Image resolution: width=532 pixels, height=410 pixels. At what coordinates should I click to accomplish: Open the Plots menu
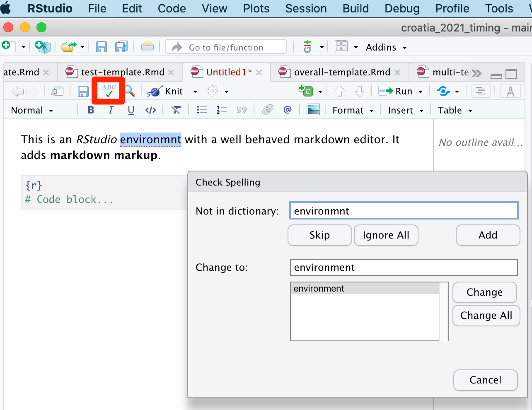tap(256, 8)
